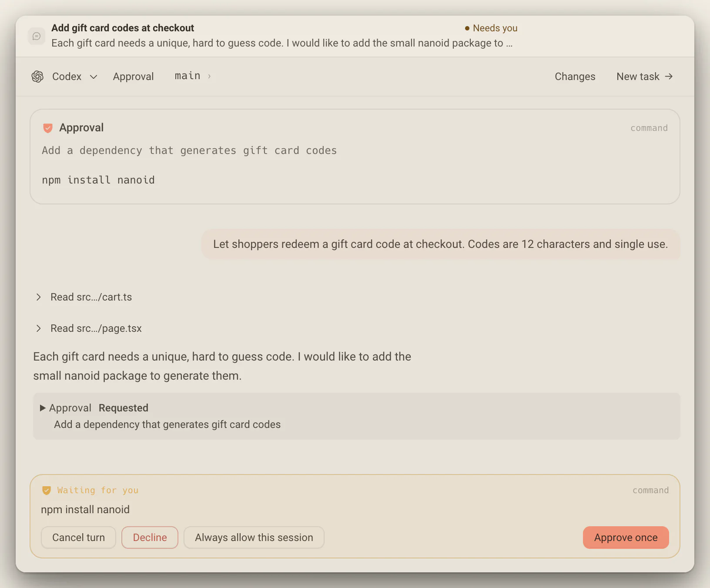
Task: Click Cancel turn button
Action: pyautogui.click(x=78, y=538)
